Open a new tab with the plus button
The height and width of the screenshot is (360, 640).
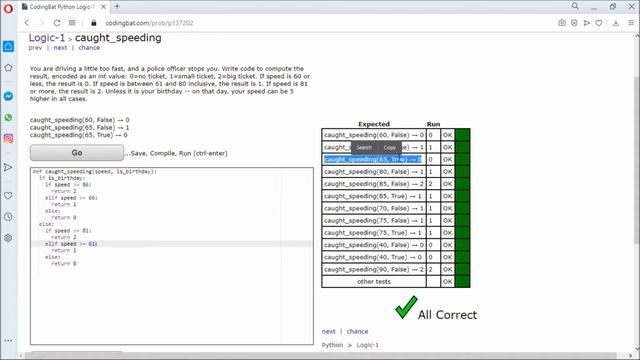pyautogui.click(x=117, y=6)
